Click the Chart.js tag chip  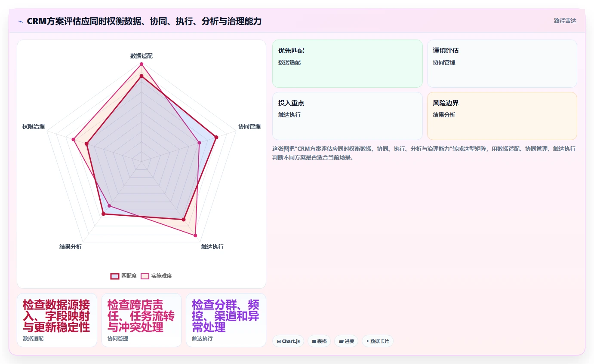[288, 341]
